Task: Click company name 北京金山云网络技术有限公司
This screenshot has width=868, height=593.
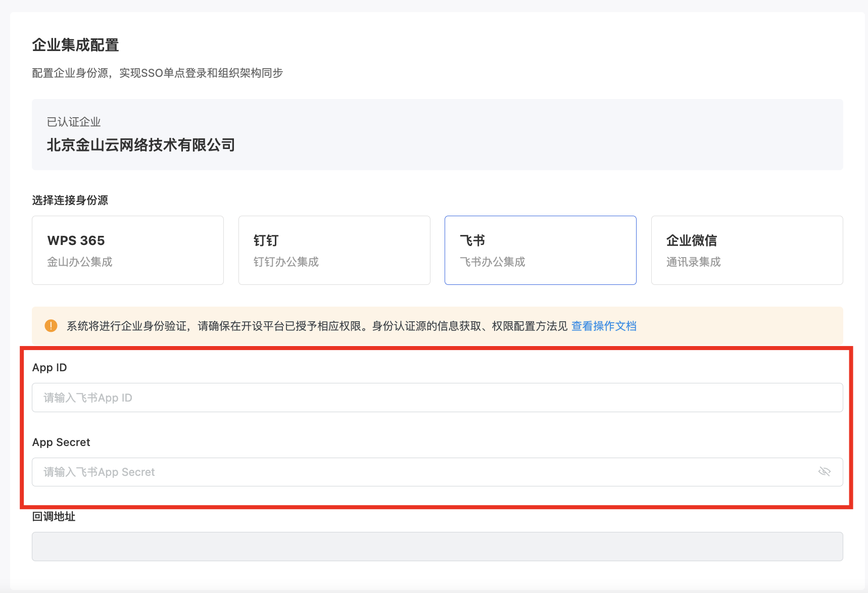Action: (141, 145)
